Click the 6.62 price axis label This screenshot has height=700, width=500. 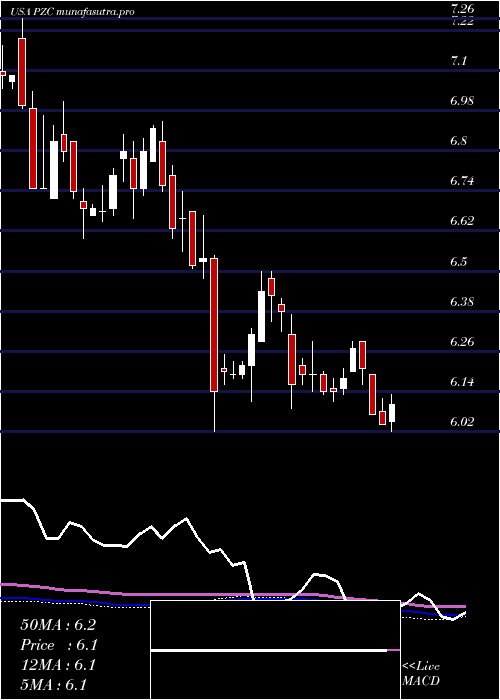click(x=462, y=221)
